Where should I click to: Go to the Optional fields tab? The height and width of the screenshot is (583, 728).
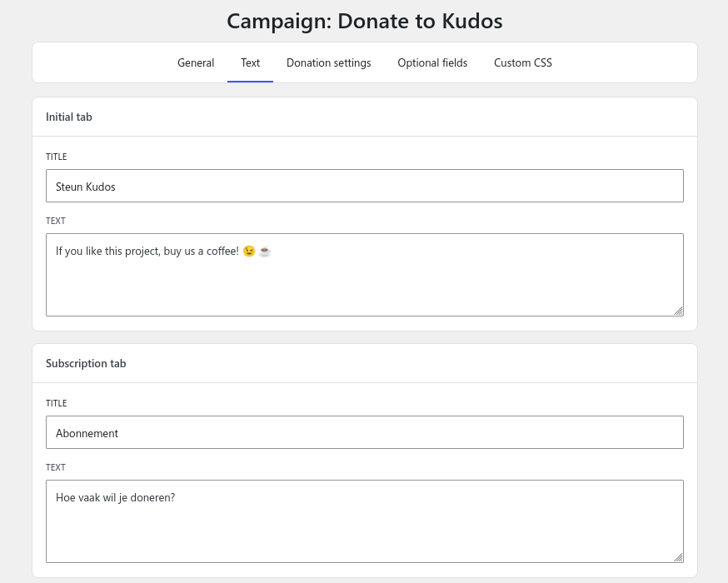click(x=432, y=62)
